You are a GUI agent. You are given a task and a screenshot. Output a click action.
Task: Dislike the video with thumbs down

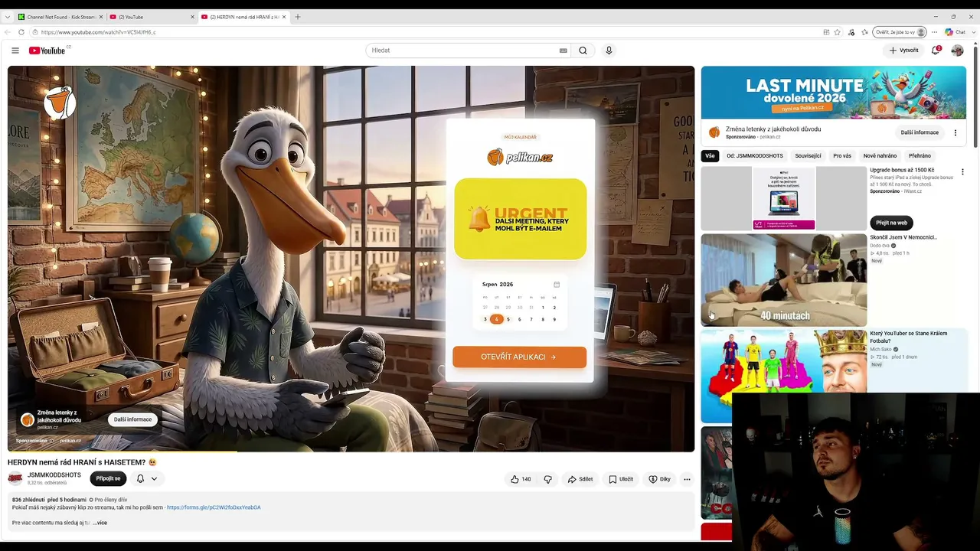(x=547, y=479)
